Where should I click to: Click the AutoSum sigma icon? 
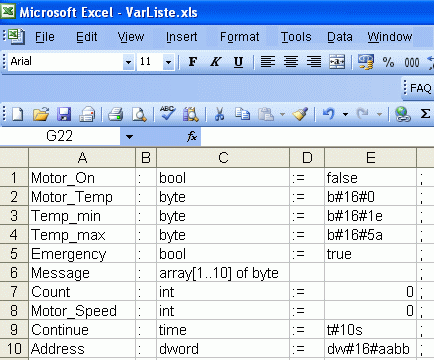(x=425, y=114)
